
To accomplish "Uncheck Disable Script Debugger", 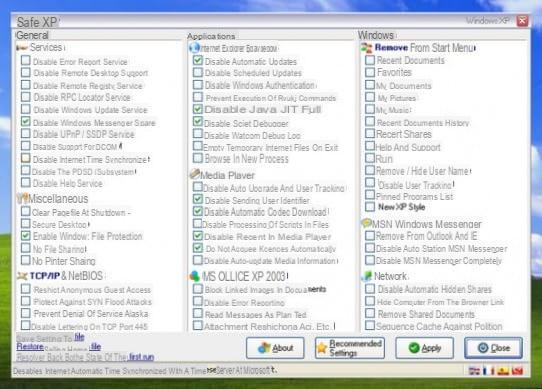I will point(198,121).
